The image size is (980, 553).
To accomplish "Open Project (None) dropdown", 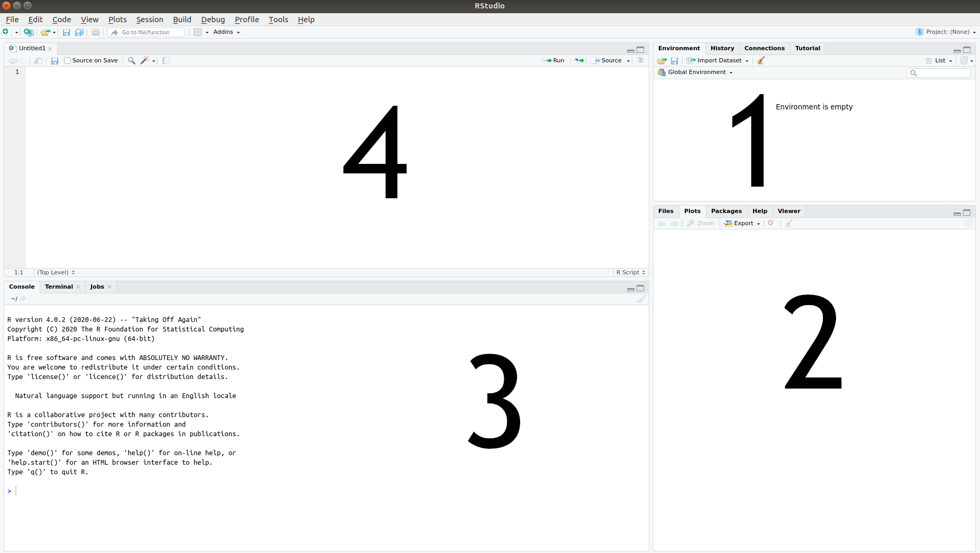I will point(946,32).
